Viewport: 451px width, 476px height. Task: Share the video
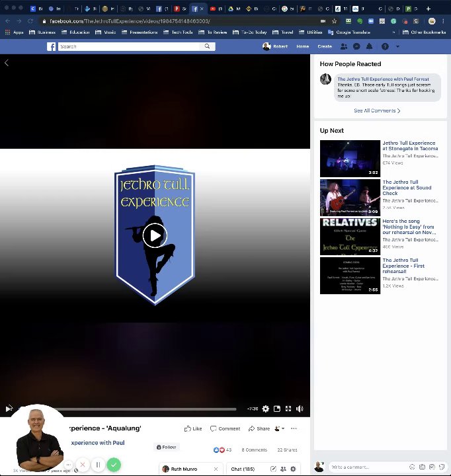pyautogui.click(x=259, y=428)
